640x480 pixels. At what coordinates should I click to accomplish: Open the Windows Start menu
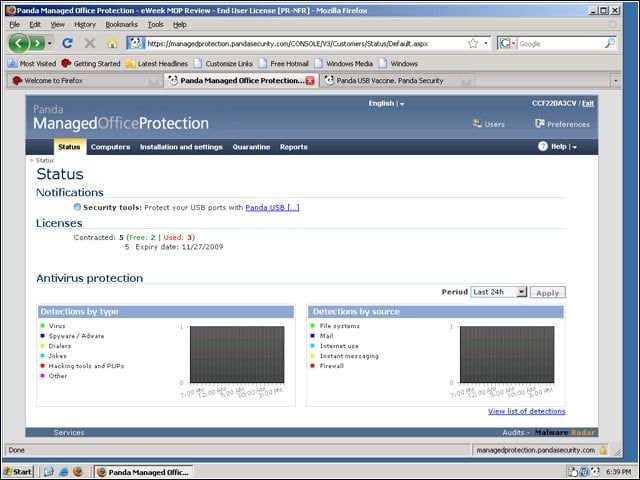pyautogui.click(x=18, y=472)
